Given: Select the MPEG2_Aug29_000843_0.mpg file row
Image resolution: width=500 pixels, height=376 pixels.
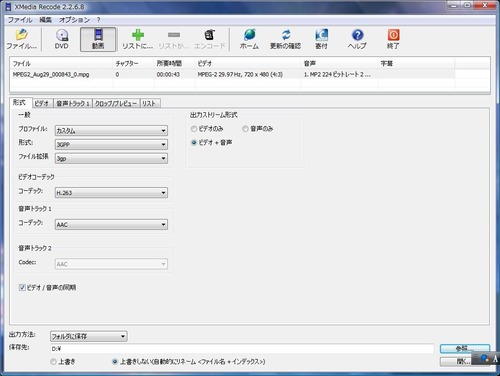Looking at the screenshot, I should tap(233, 74).
